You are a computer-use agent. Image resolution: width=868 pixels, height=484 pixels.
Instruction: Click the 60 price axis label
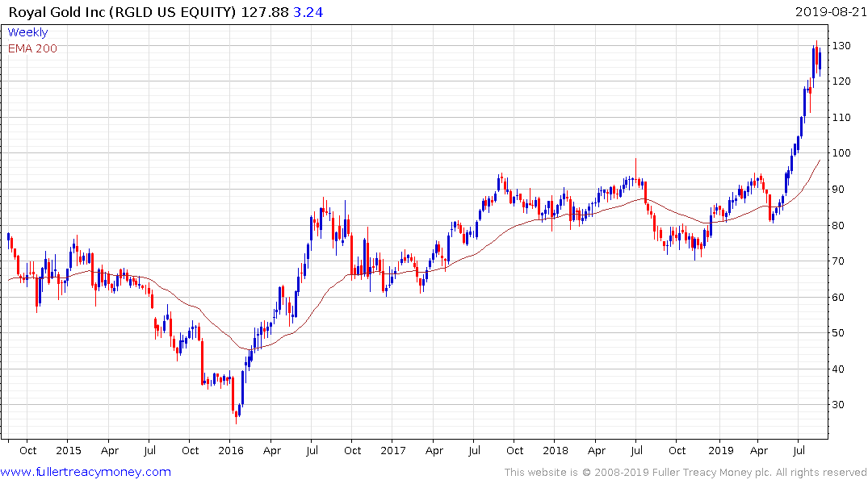838,297
